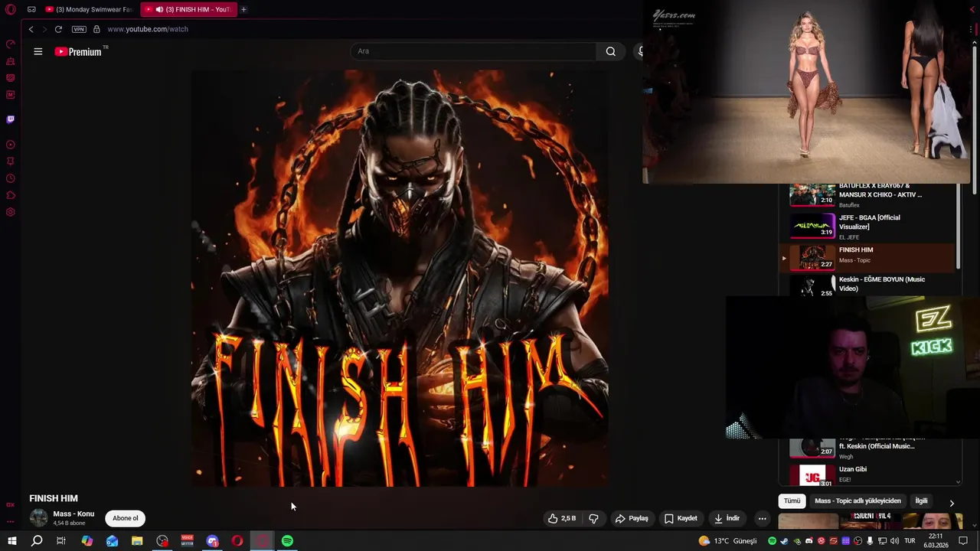The width and height of the screenshot is (980, 551).
Task: Switch to Monday Swimwear Fashion tab
Action: [x=89, y=9]
